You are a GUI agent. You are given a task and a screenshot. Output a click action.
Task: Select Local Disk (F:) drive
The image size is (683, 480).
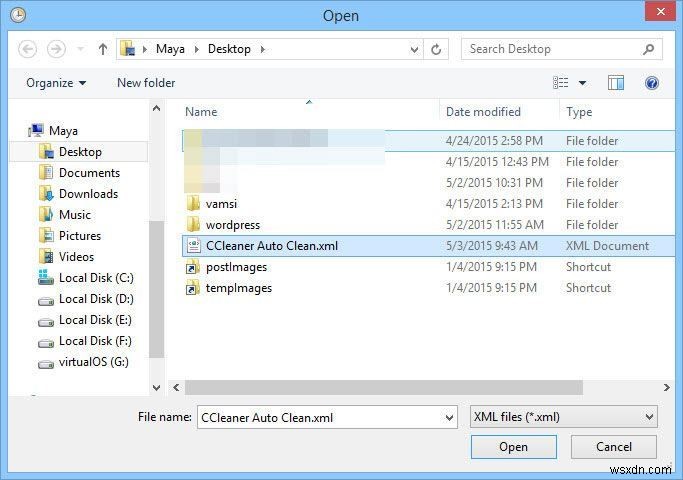pos(95,341)
